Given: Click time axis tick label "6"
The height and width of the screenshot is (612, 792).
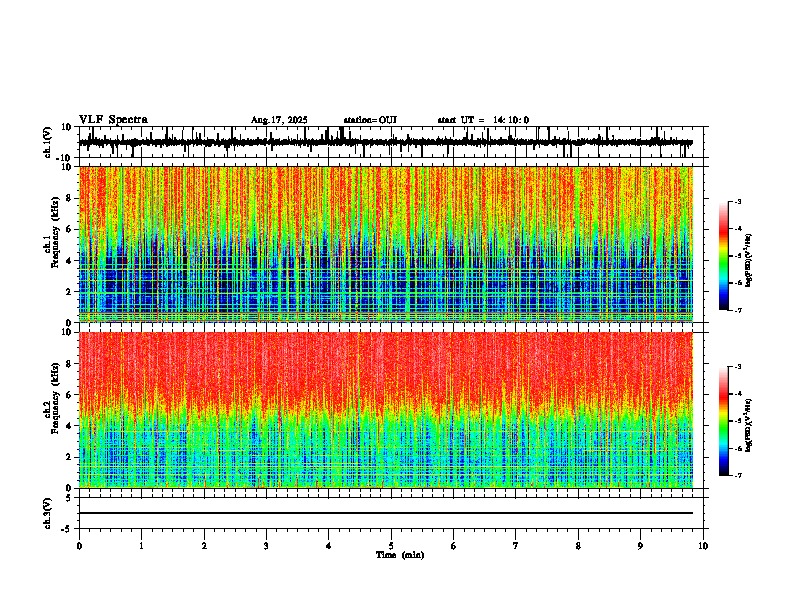Looking at the screenshot, I should point(453,546).
